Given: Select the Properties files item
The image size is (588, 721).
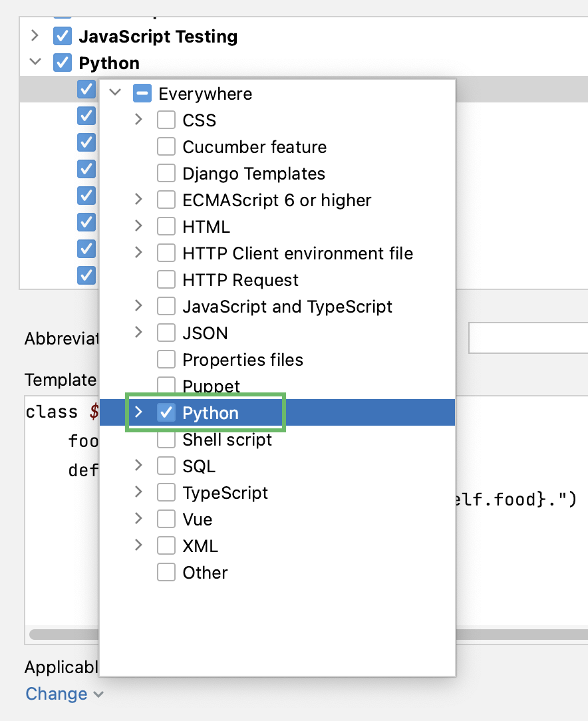Looking at the screenshot, I should [x=243, y=359].
